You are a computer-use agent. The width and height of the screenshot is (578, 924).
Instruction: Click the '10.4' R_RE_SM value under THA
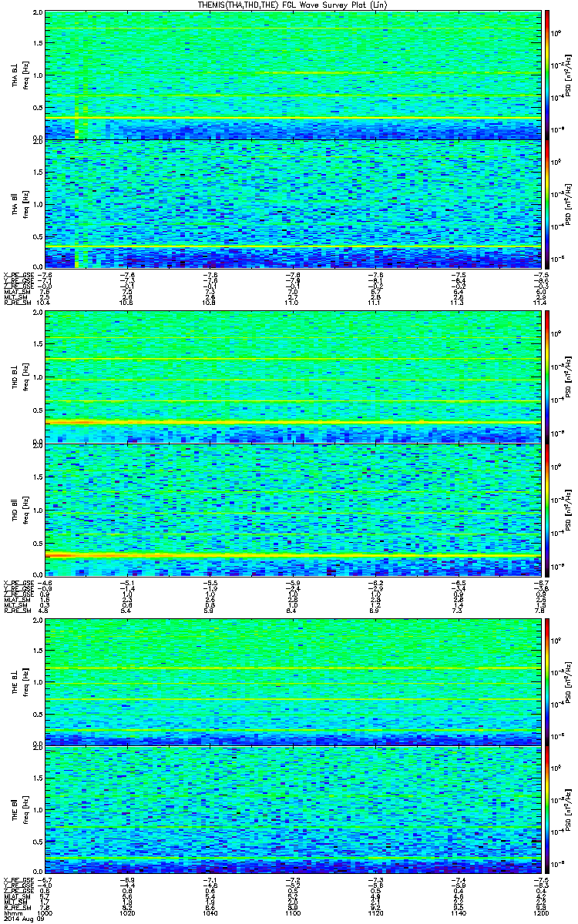pyautogui.click(x=45, y=303)
